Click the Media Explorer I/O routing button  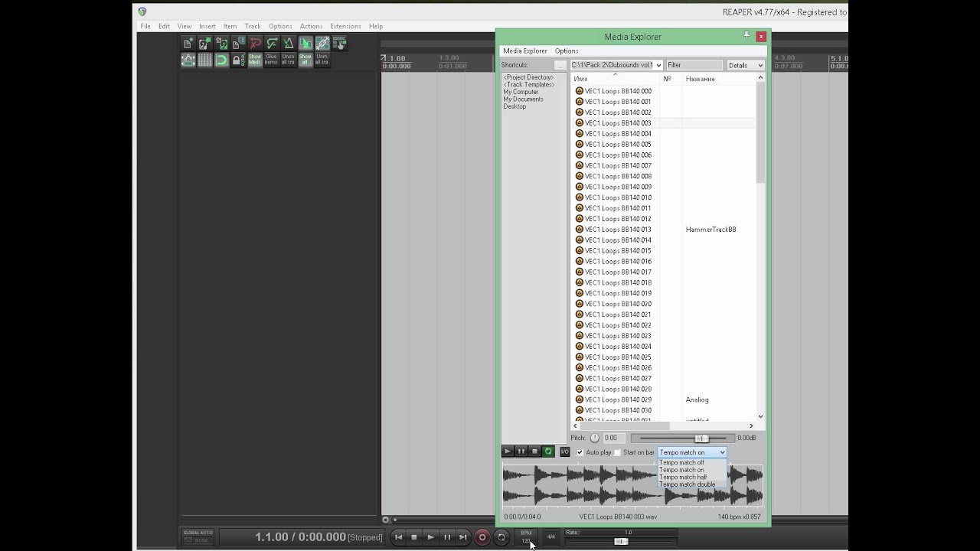[x=564, y=452]
